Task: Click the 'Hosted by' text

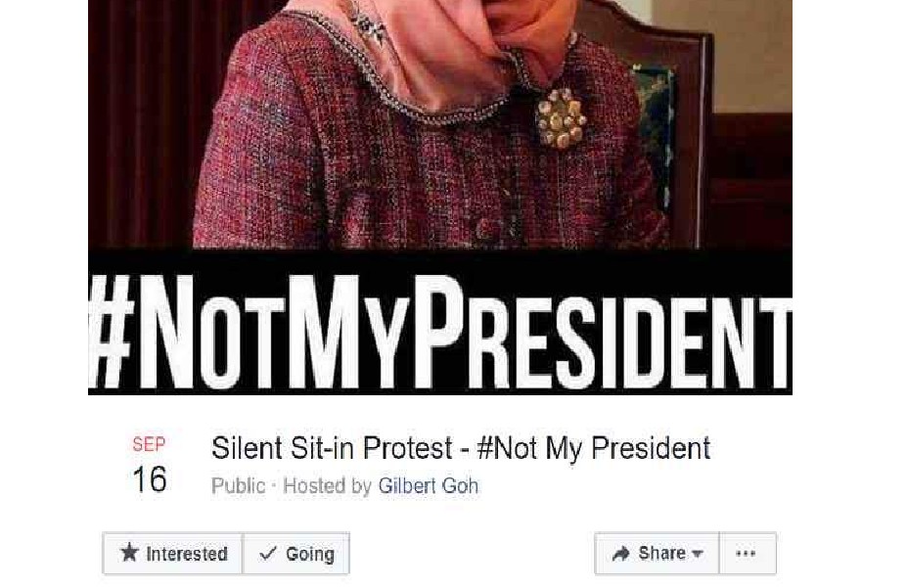Action: (327, 485)
